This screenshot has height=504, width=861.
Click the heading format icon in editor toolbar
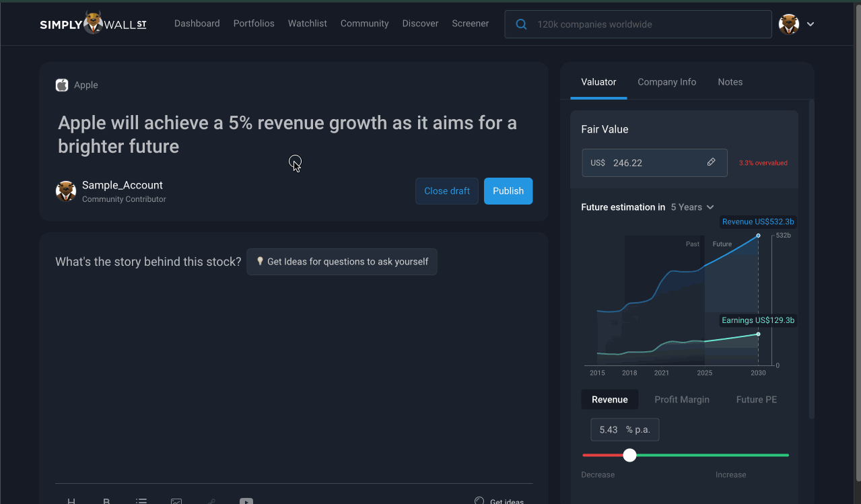(x=71, y=501)
